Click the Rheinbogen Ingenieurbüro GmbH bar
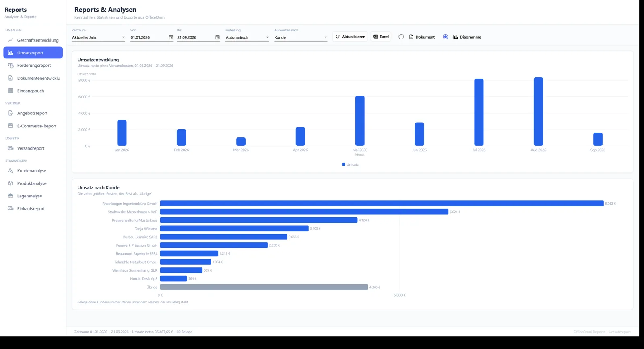Viewport: 644px width, 349px height. 382,204
